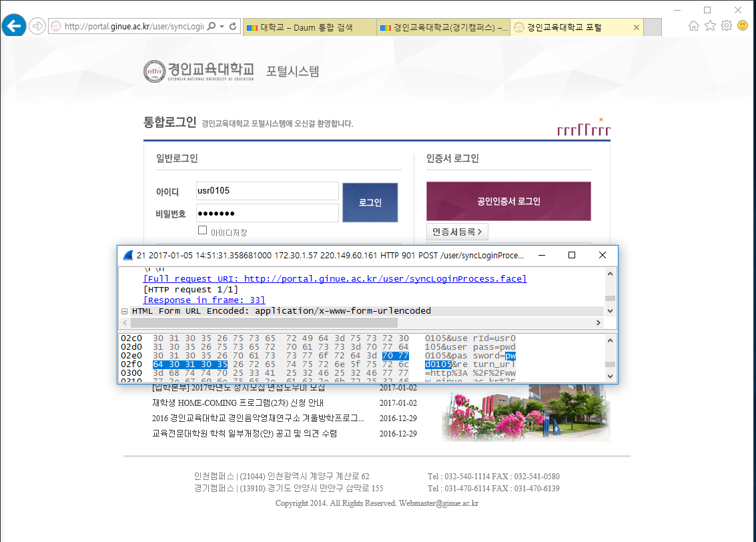Close the 경인교육대학교 포털 tab
756x542 pixels.
[x=637, y=27]
